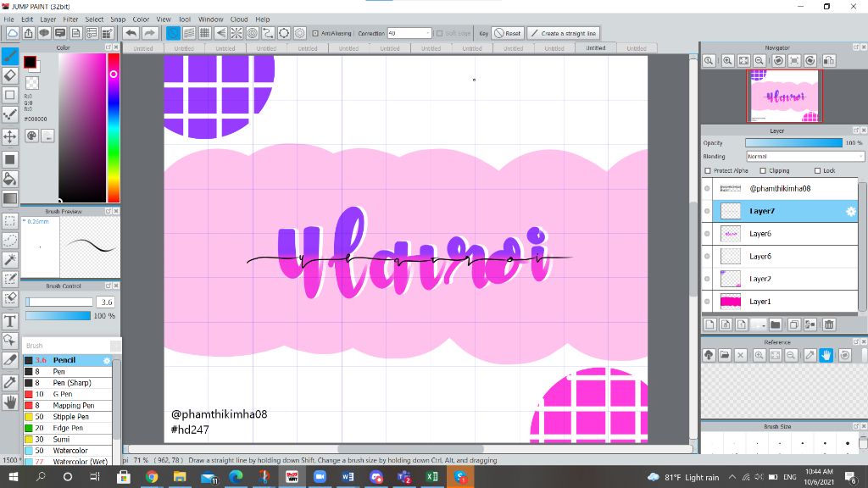Click the new layer folder icon
The width and height of the screenshot is (868, 488).
[776, 324]
